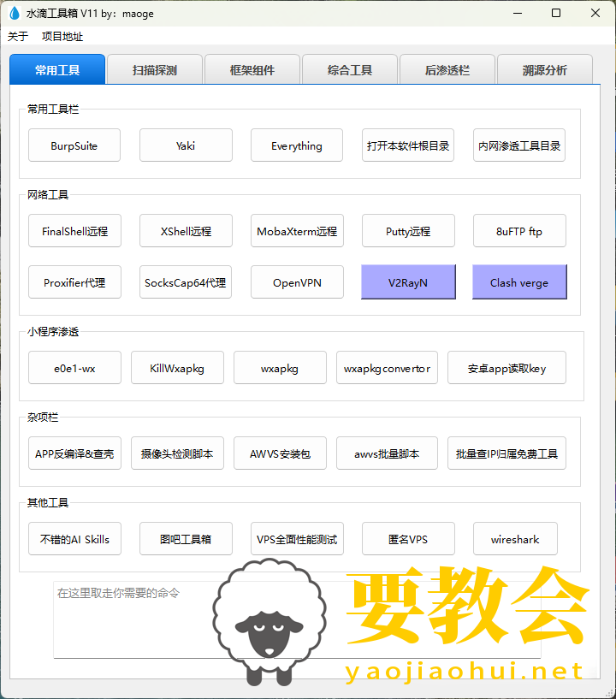The width and height of the screenshot is (616, 699).
Task: Launch wxapkgconvertor
Action: point(387,368)
